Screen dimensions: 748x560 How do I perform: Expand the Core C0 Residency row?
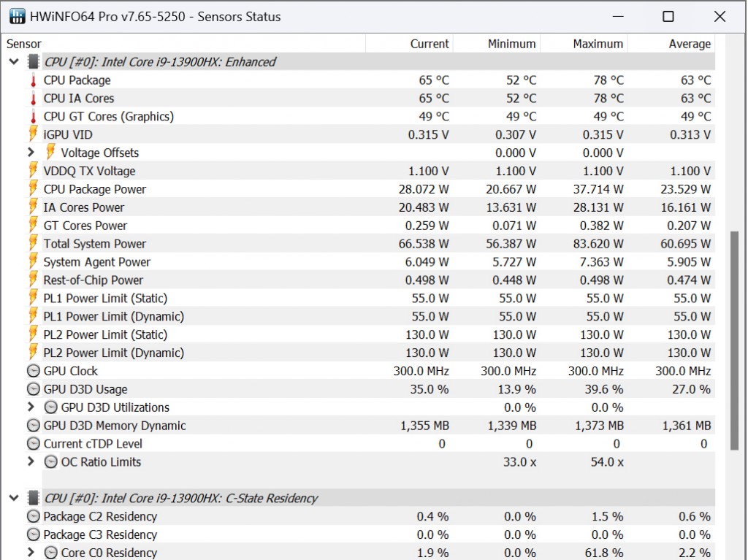(31, 553)
